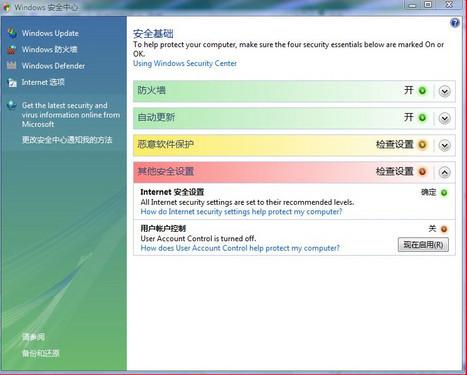This screenshot has width=467, height=375.
Task: Maximize the Windows 安全中心 window
Action: click(428, 5)
